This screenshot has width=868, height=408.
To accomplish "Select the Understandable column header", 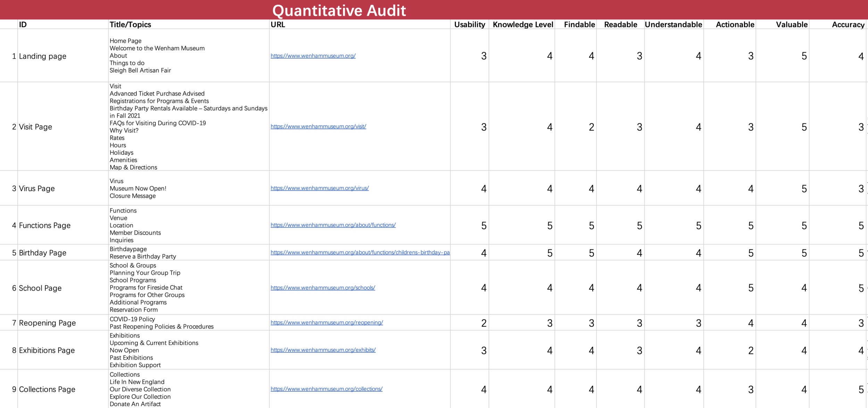I will [x=673, y=25].
